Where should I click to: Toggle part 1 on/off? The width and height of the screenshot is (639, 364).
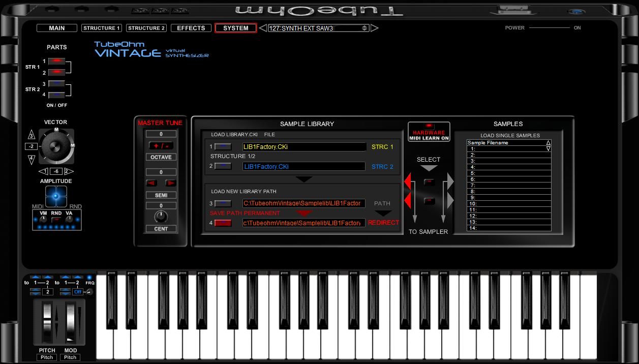click(56, 61)
